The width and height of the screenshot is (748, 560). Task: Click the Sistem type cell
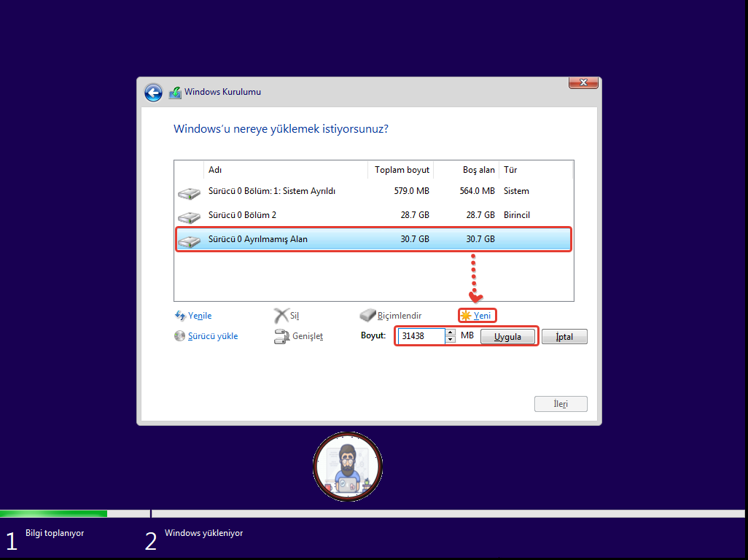(516, 191)
